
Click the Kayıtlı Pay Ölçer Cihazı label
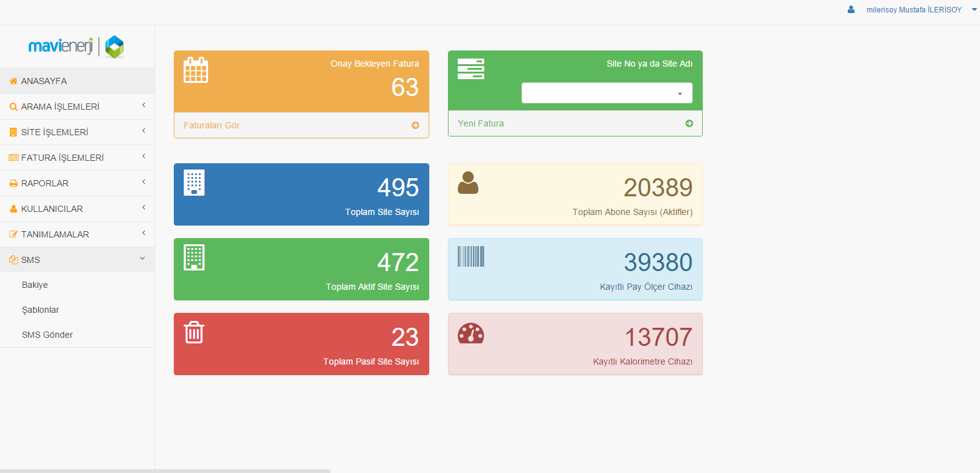point(646,287)
